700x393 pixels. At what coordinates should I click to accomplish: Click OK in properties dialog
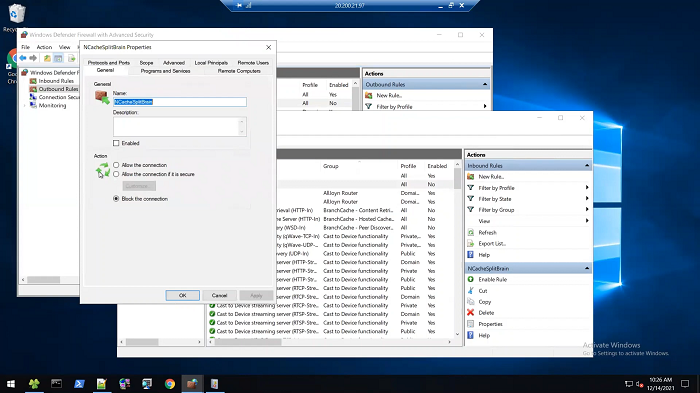[x=183, y=295]
